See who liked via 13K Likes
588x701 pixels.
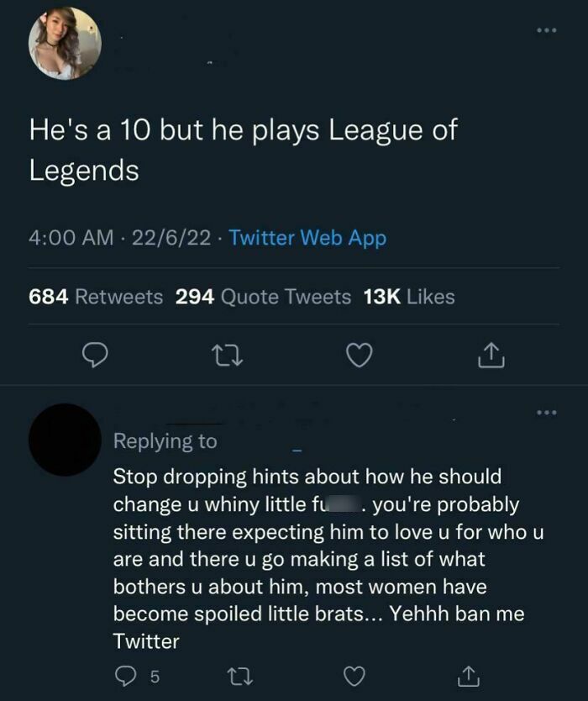[415, 297]
